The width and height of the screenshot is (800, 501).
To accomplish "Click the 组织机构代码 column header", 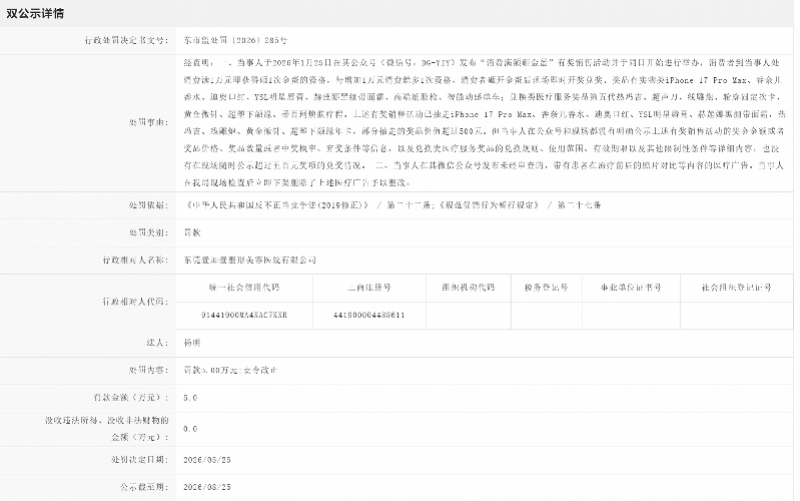I will coord(468,288).
